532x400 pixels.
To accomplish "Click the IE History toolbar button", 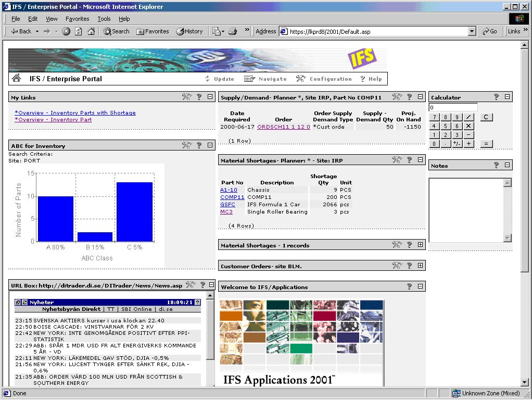I will [x=189, y=32].
